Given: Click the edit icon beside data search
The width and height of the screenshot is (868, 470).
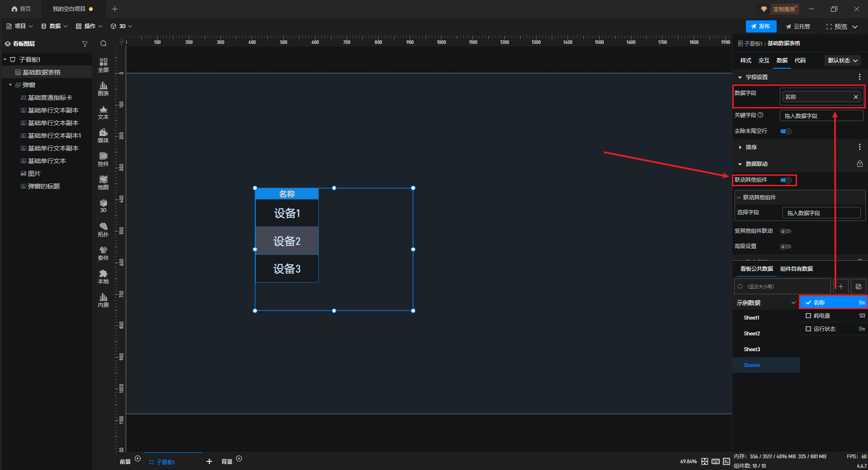Looking at the screenshot, I should [x=858, y=287].
